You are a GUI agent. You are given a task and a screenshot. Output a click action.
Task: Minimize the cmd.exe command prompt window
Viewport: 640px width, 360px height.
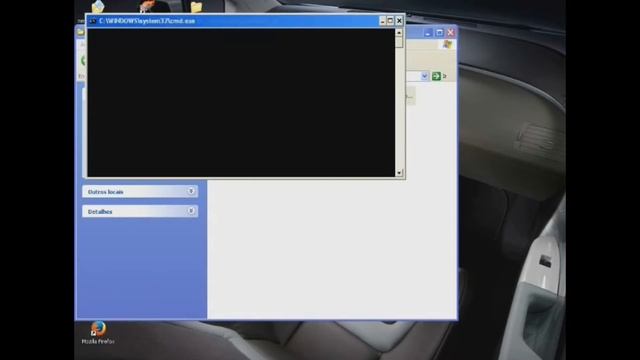click(382, 21)
